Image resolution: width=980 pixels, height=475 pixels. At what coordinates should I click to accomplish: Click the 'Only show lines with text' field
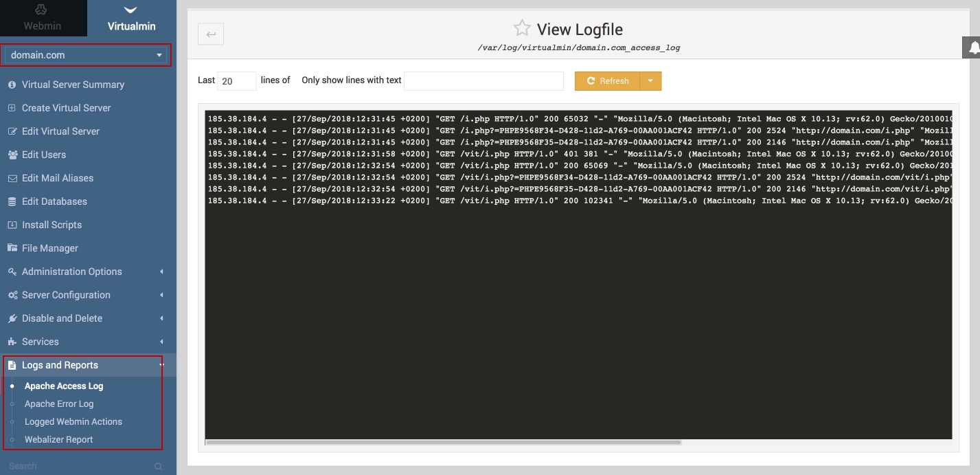(x=483, y=81)
